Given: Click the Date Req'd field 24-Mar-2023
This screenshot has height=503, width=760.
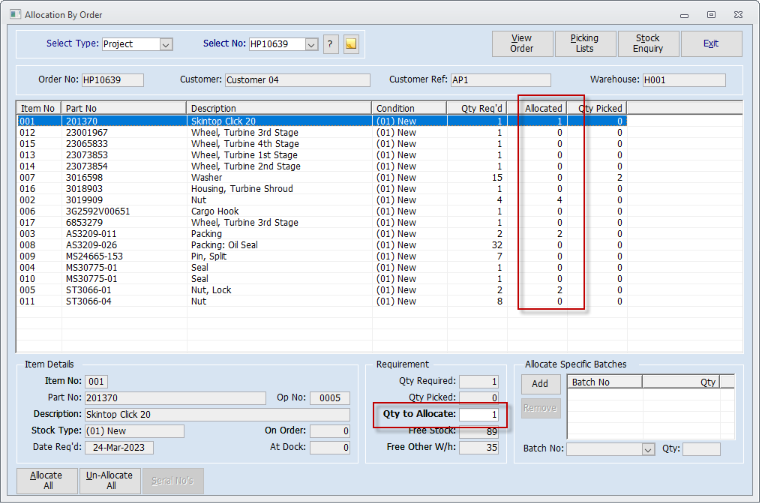Looking at the screenshot, I should click(119, 448).
